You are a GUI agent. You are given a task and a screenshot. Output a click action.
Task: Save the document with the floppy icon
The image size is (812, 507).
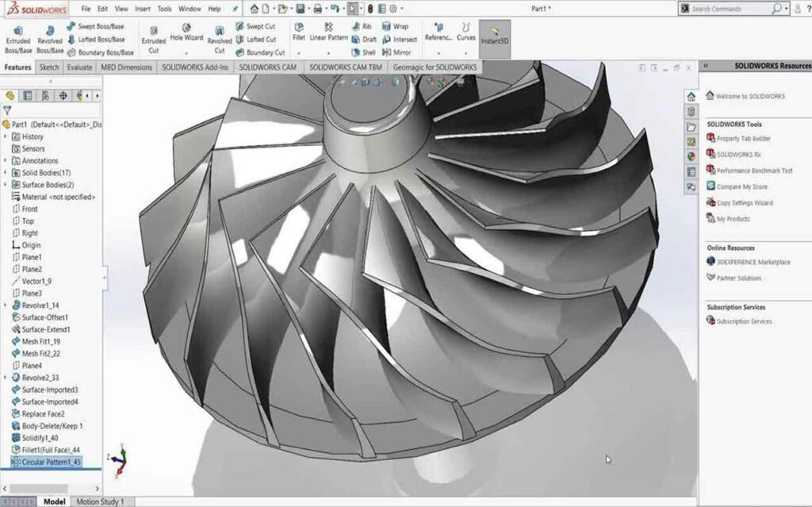click(300, 9)
